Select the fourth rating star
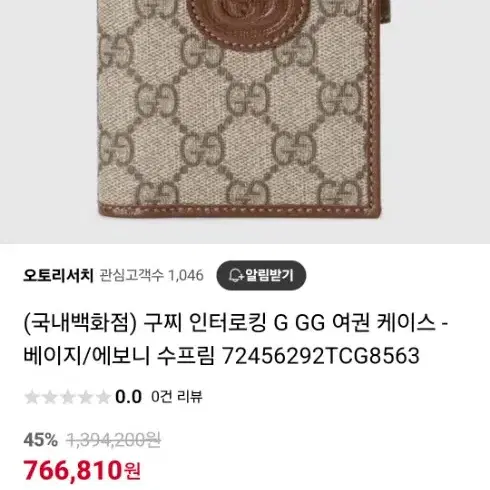The width and height of the screenshot is (490, 490). (86, 397)
